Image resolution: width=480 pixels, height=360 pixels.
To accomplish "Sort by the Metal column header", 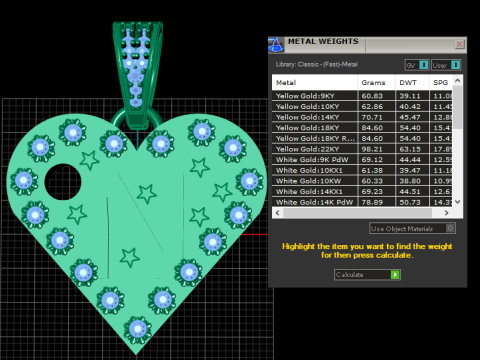I will click(314, 83).
